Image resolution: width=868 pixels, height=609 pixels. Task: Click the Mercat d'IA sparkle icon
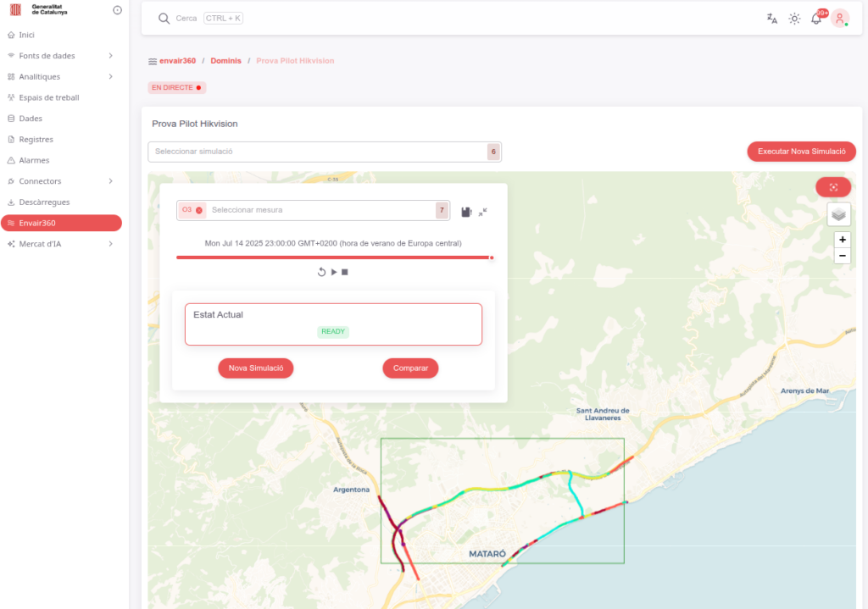click(x=11, y=244)
